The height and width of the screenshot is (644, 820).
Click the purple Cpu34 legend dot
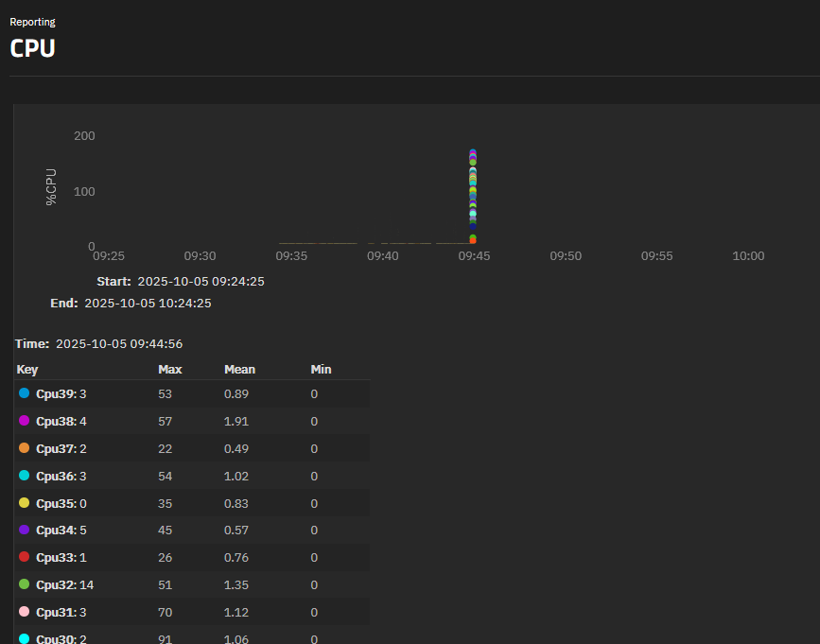click(x=25, y=531)
